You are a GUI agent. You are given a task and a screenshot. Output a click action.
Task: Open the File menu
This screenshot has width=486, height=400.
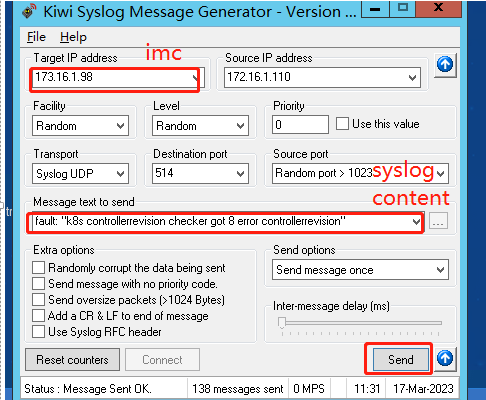coord(36,37)
